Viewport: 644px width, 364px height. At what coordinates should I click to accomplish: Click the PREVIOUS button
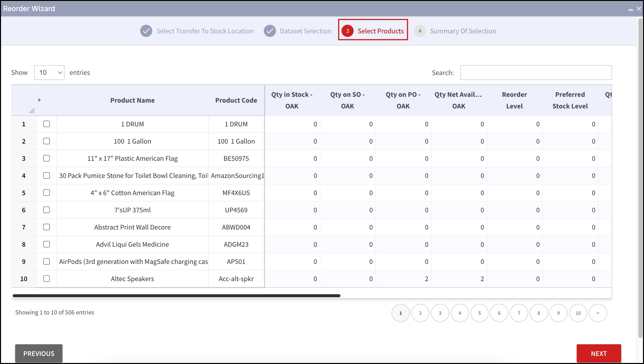(x=39, y=353)
